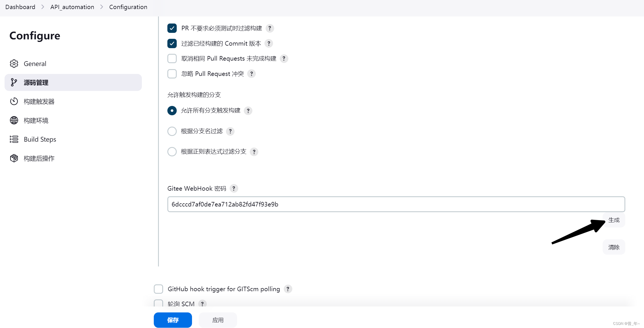The height and width of the screenshot is (328, 644).
Task: Jump to 构建触发器 section
Action: tap(73, 101)
